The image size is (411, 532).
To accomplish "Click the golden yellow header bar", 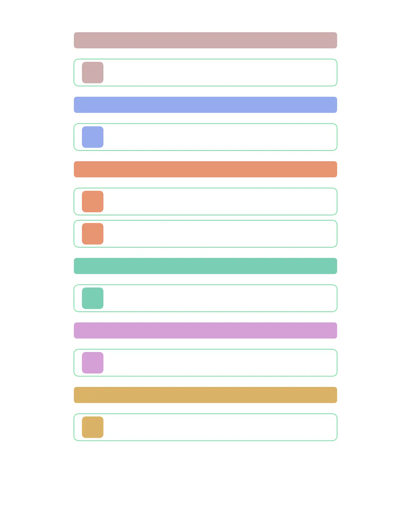I will pos(205,395).
